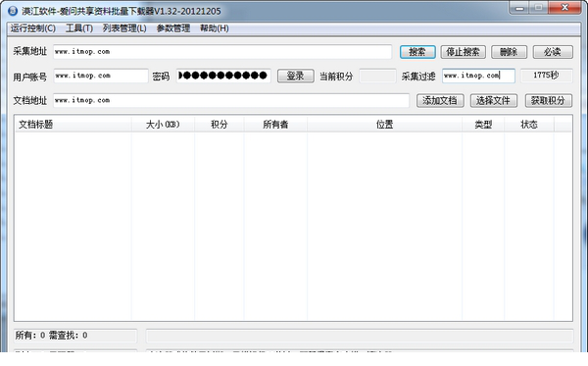Open the 列表管理(L) menu
588x366 pixels.
tap(124, 28)
